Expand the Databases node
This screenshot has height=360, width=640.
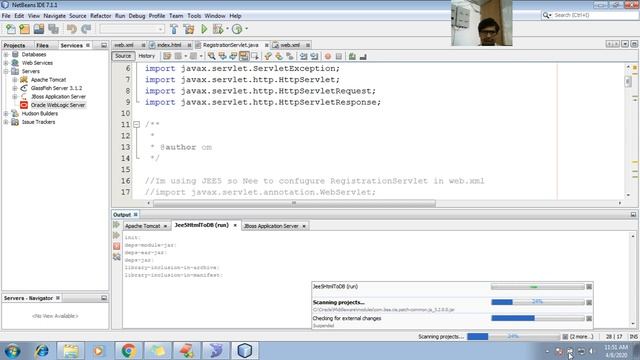pyautogui.click(x=6, y=54)
